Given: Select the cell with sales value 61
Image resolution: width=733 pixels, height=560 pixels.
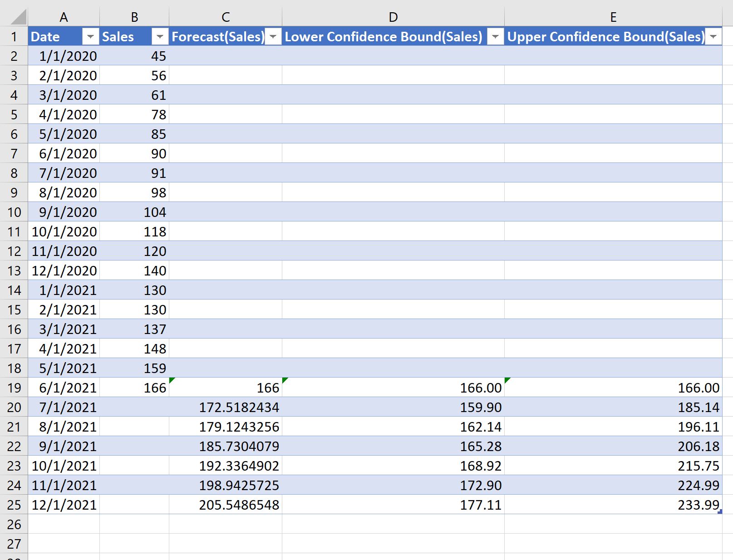Looking at the screenshot, I should click(134, 95).
